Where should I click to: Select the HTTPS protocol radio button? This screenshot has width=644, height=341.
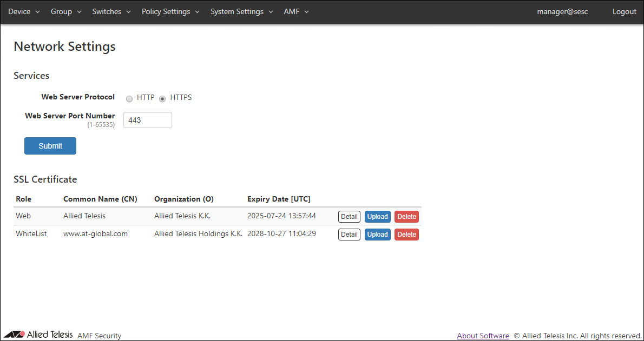(x=162, y=98)
